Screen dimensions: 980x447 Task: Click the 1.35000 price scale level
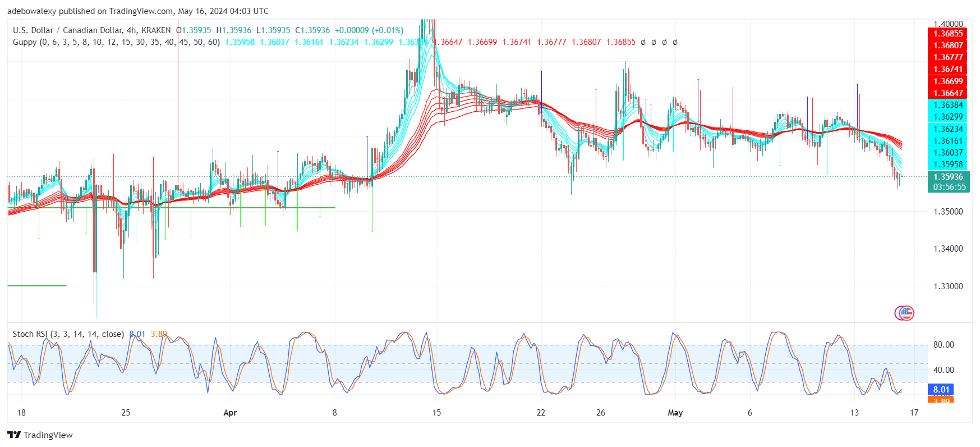948,212
